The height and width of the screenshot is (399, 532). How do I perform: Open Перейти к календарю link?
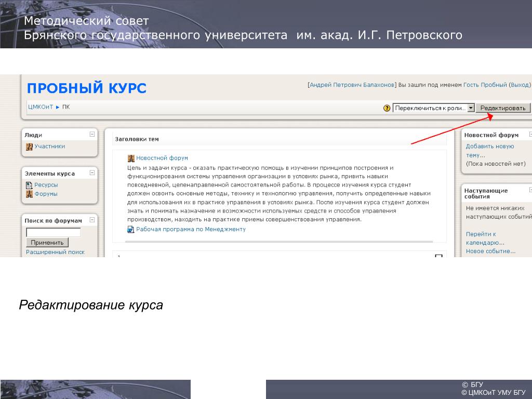click(485, 238)
